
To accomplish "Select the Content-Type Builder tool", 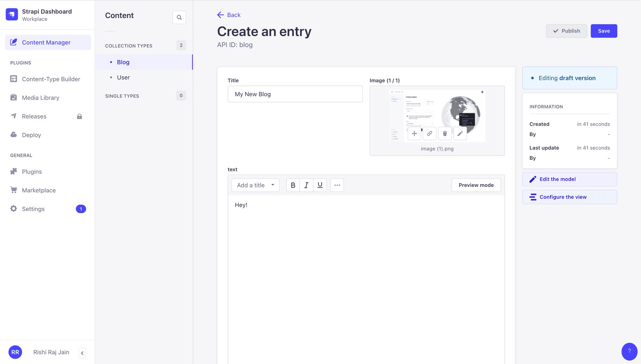I will point(51,79).
